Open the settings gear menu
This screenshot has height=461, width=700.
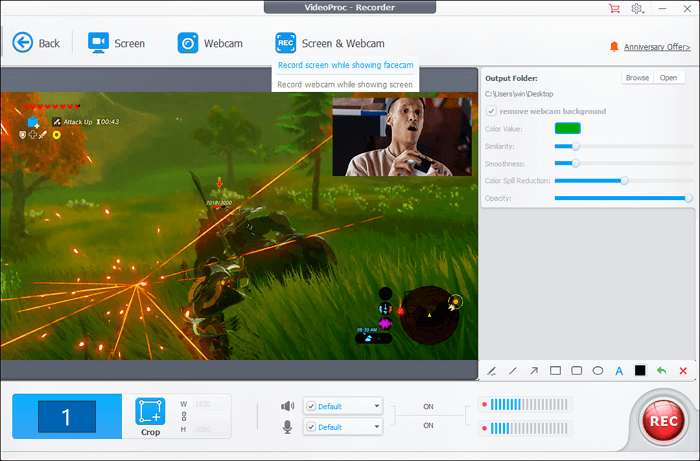click(x=637, y=8)
